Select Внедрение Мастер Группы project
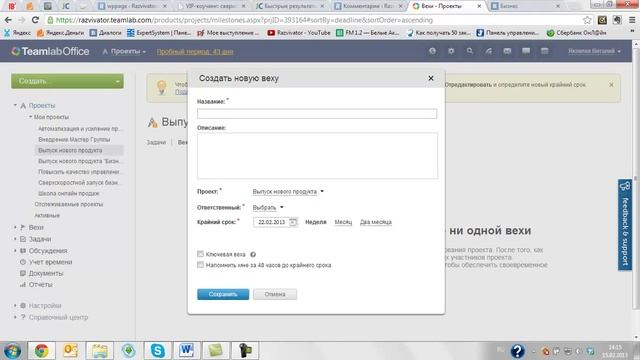Image resolution: width=640 pixels, height=360 pixels. 74,139
